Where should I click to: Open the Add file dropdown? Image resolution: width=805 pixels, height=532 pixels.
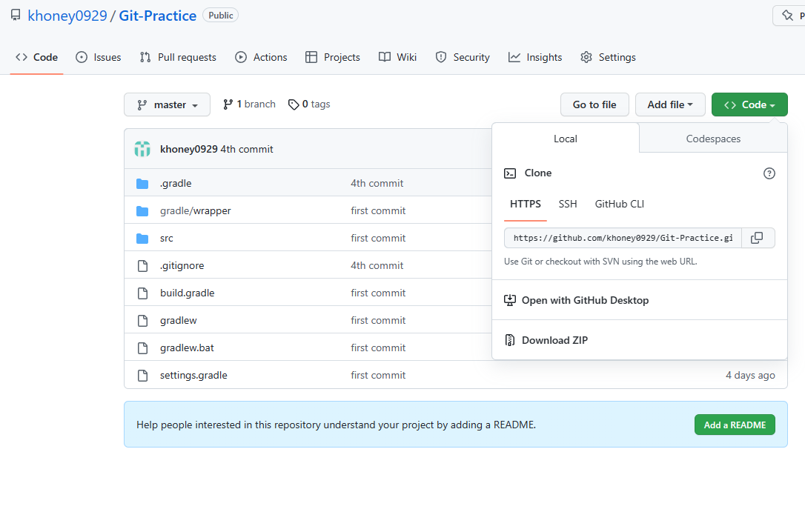[670, 104]
